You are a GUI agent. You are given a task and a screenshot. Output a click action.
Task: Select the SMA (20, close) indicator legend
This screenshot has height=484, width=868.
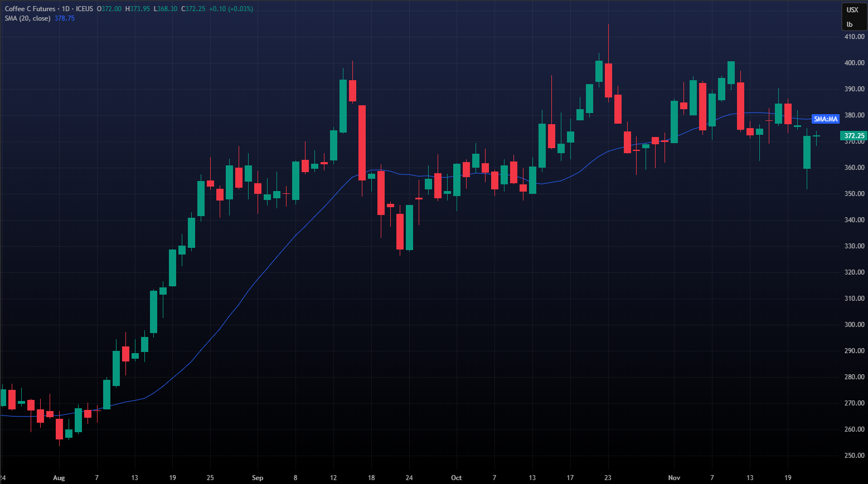(27, 18)
